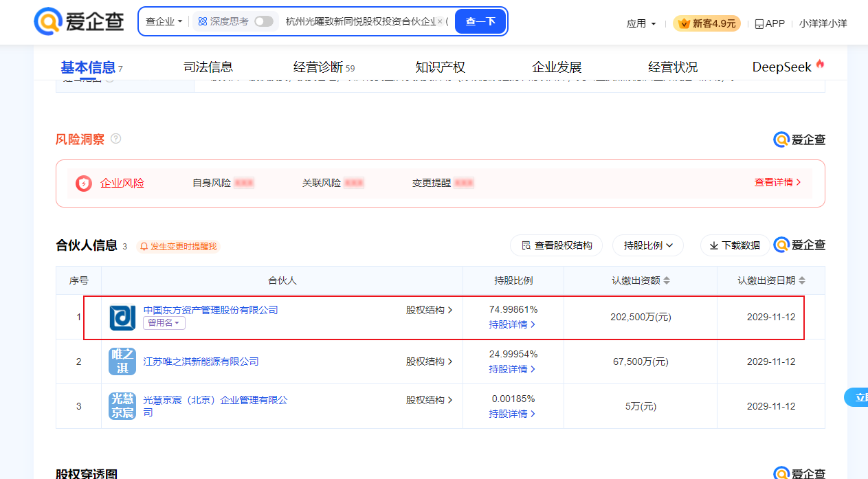Open the 持股比例 dropdown
The width and height of the screenshot is (868, 479).
pos(648,245)
